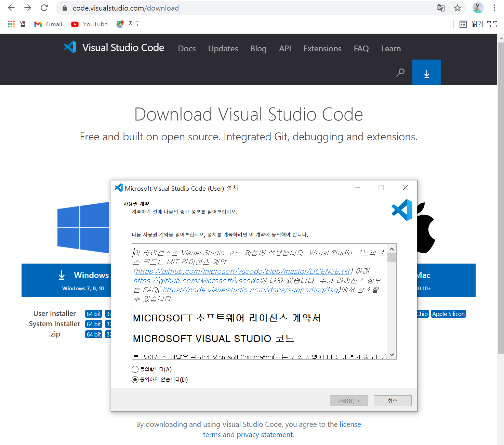Viewport: 504px width, 445px height.
Task: Select the disagree radio 동의하지 않습니다(D)
Action: pyautogui.click(x=135, y=380)
